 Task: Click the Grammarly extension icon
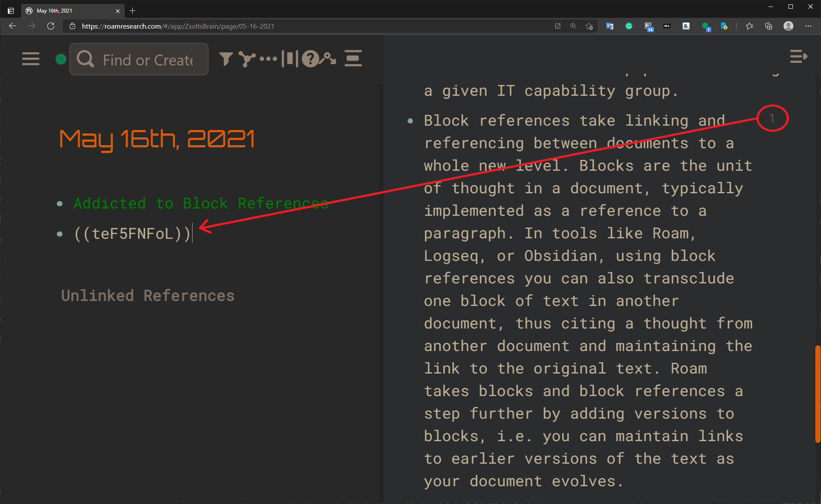[x=628, y=26]
